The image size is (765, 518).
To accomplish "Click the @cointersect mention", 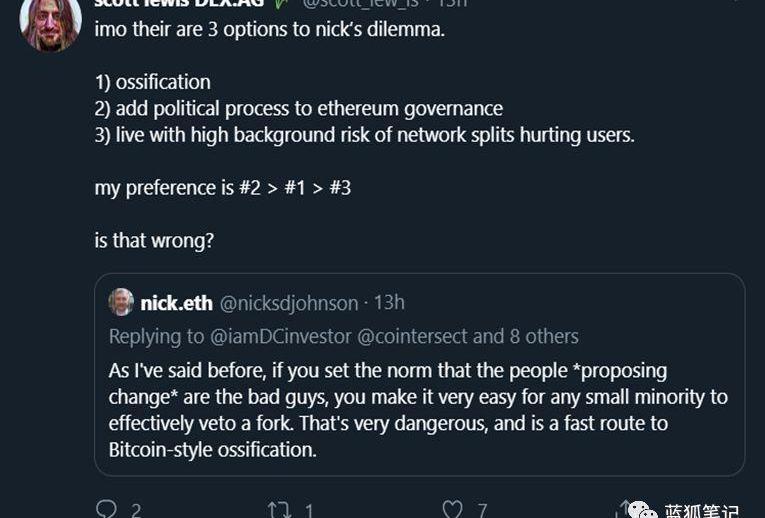I will tap(414, 336).
